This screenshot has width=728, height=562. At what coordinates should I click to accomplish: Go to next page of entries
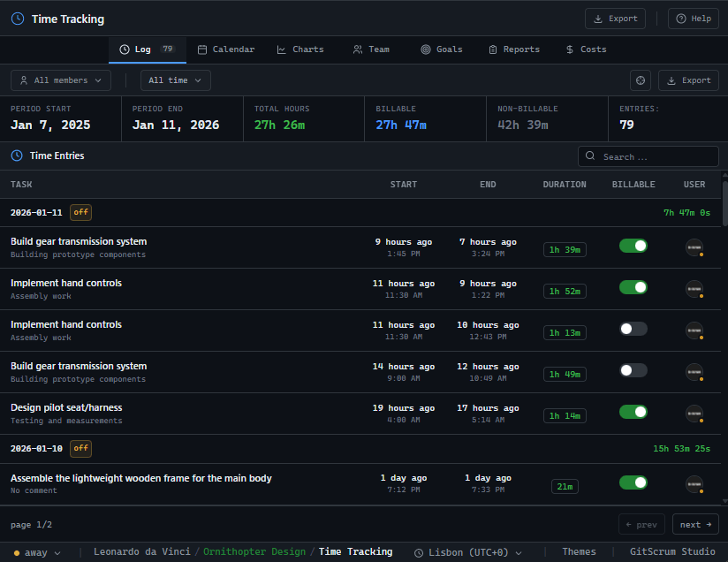coord(694,524)
